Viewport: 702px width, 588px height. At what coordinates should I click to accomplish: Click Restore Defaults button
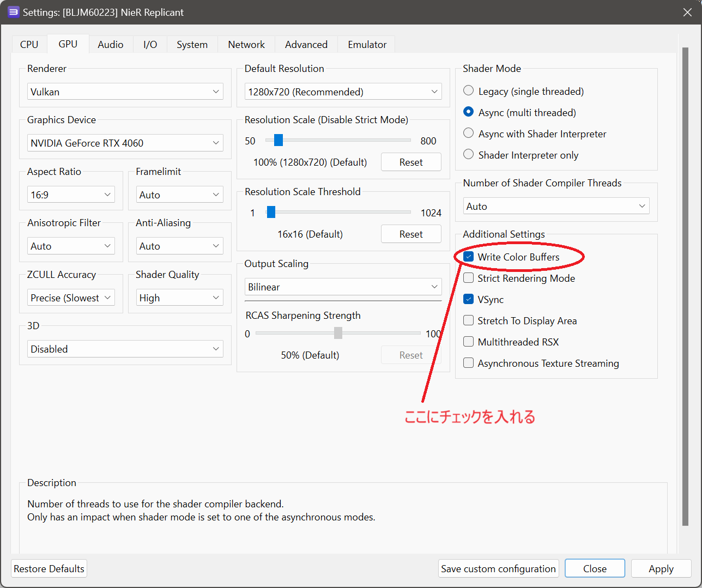(x=49, y=568)
